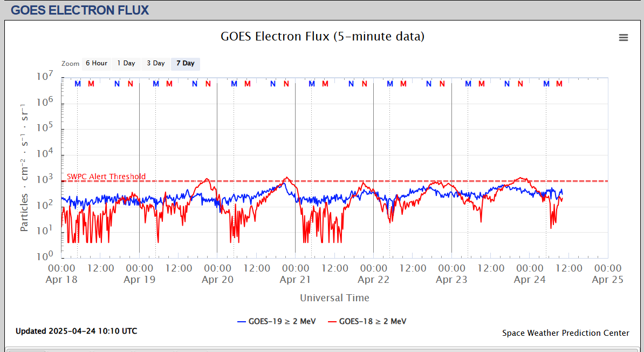The height and width of the screenshot is (352, 644).
Task: Toggle GOES-19 ≥ 2 MeV legend series
Action: [x=276, y=321]
